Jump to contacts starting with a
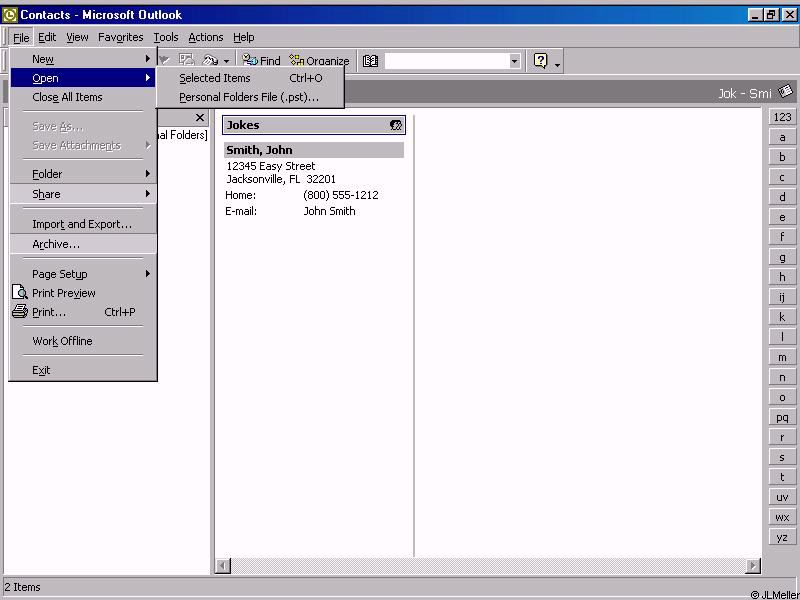This screenshot has height=600, width=800. 782,137
